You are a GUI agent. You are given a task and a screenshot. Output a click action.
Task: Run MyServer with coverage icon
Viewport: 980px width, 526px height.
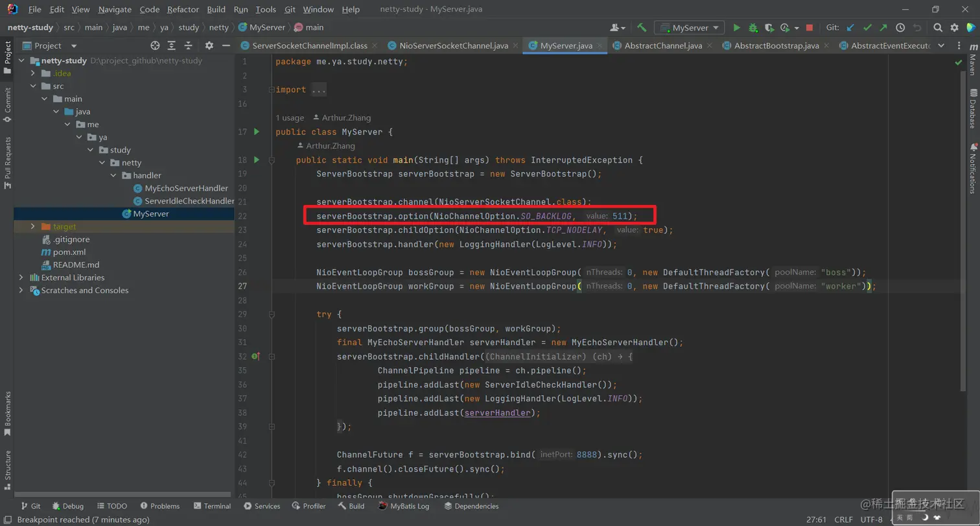pos(769,28)
